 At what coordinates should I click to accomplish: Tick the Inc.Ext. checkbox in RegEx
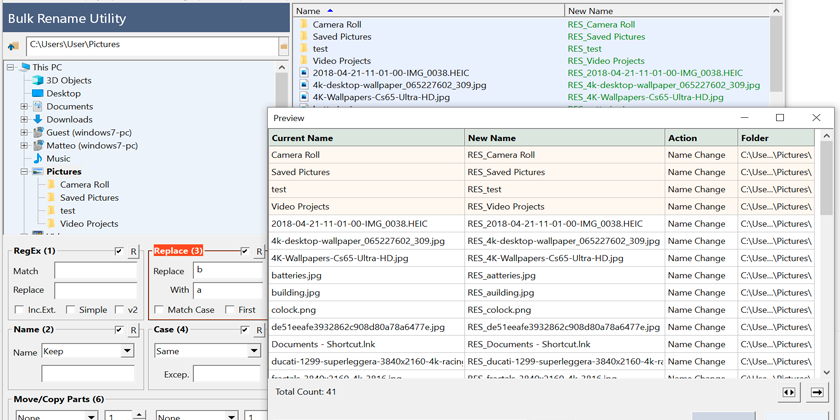[19, 310]
